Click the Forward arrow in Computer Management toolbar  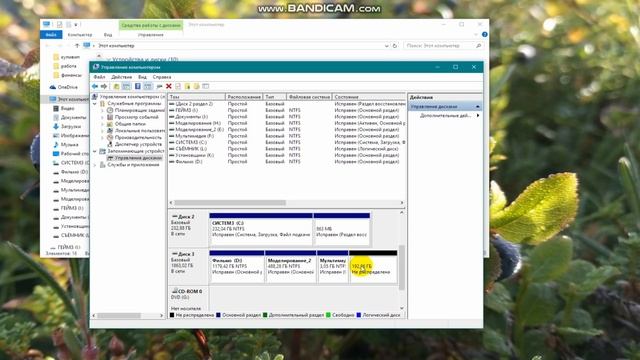point(104,86)
